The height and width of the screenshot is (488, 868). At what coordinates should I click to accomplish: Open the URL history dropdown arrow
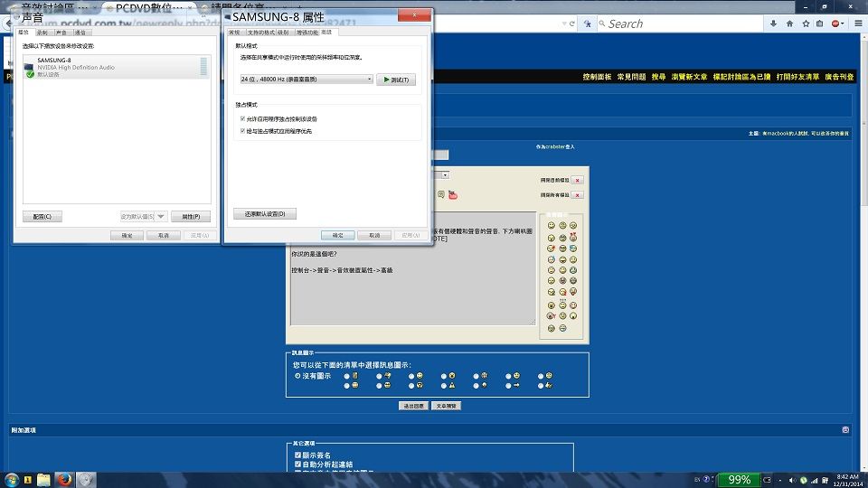564,23
